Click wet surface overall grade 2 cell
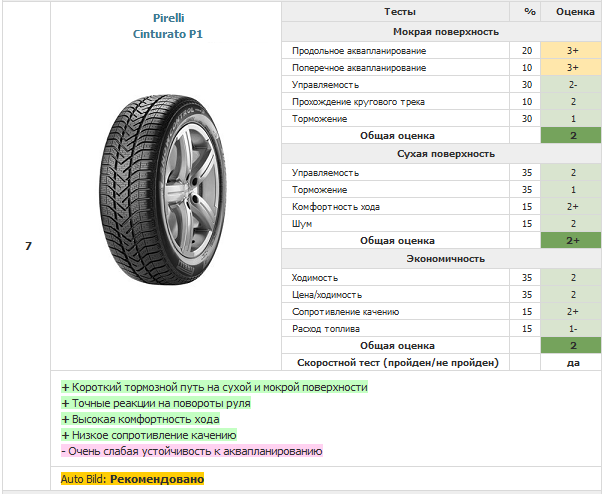Viewport: 604px width, 494px height. [571, 135]
